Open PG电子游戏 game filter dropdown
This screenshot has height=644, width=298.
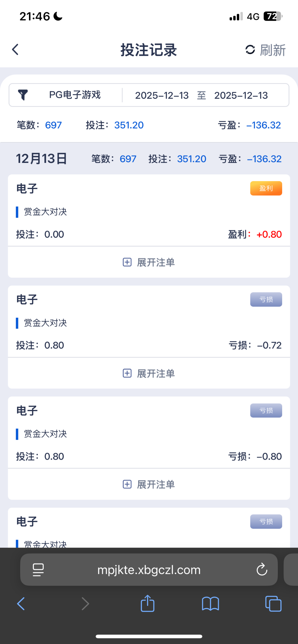[75, 95]
